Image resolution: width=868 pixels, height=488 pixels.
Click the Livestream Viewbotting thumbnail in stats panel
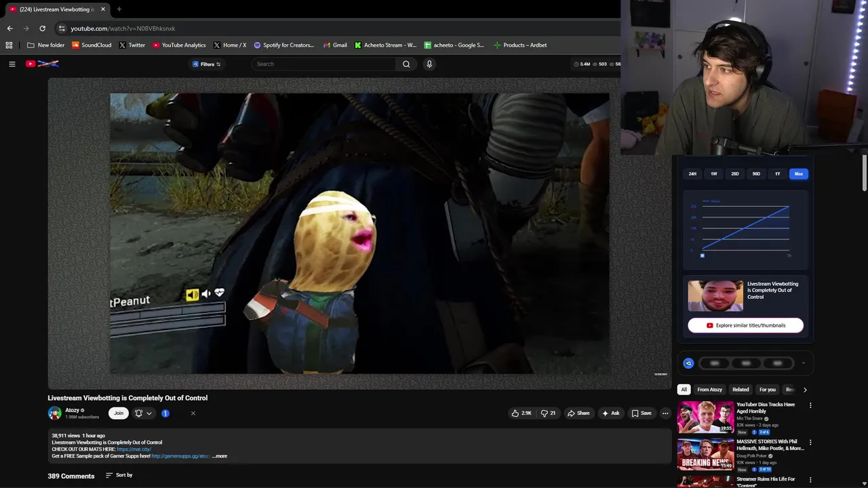[x=715, y=296]
